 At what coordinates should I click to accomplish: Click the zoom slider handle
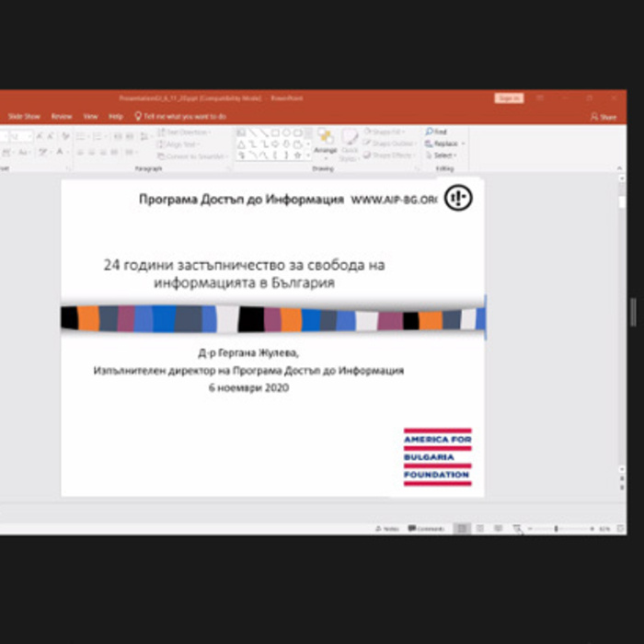coord(556,529)
